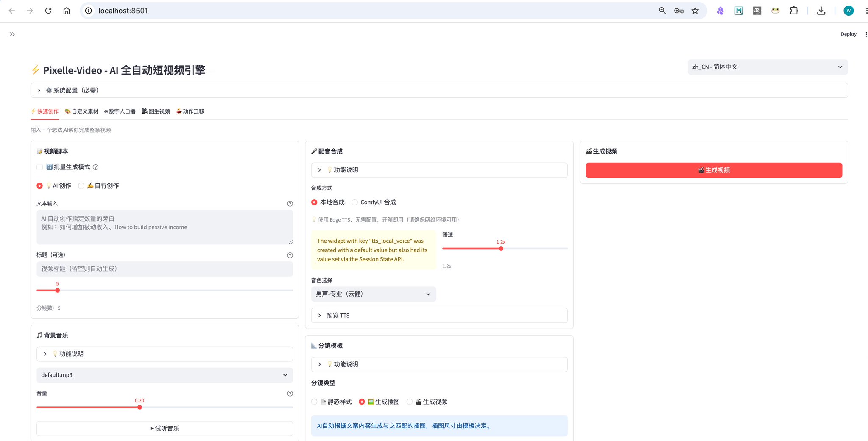This screenshot has width=868, height=441.
Task: Open the password key icon
Action: pos(678,11)
